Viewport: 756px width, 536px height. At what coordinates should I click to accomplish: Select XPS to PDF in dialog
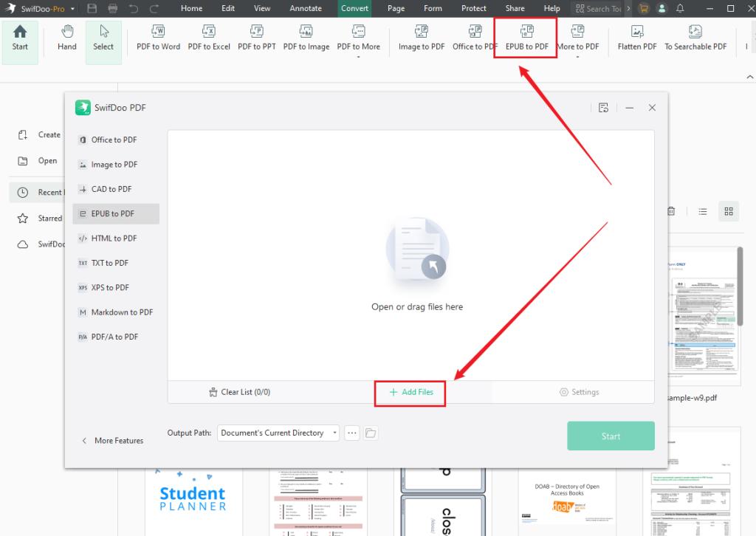tap(116, 287)
